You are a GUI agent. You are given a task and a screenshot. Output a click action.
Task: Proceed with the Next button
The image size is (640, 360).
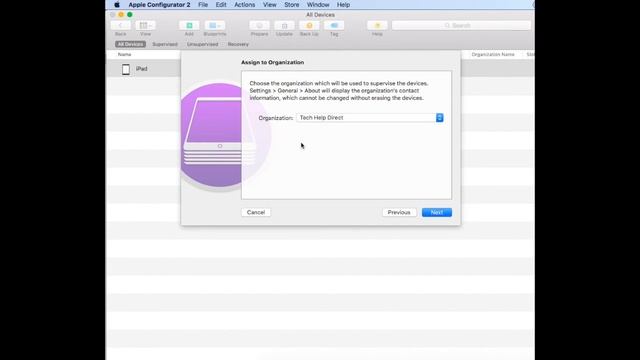437,212
